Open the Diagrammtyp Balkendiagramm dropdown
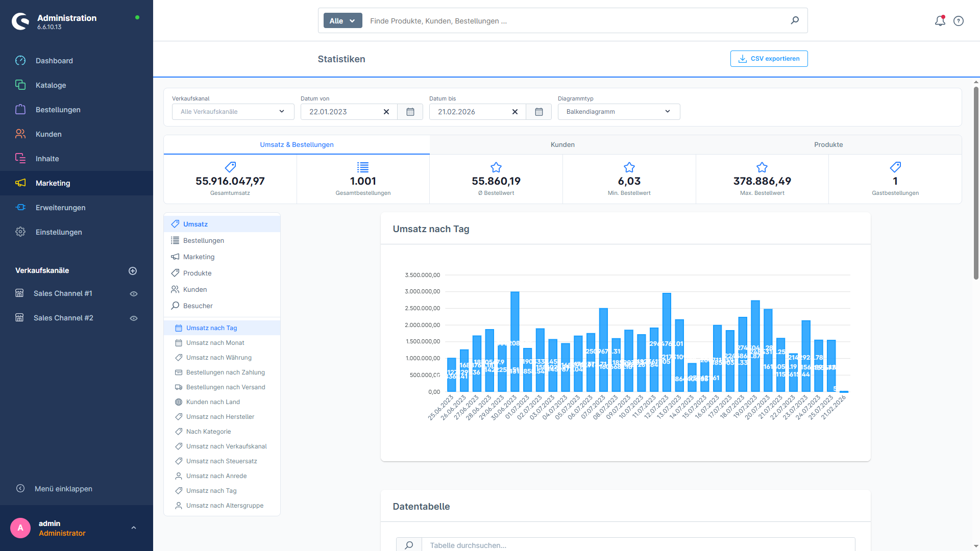This screenshot has width=980, height=551. point(618,111)
